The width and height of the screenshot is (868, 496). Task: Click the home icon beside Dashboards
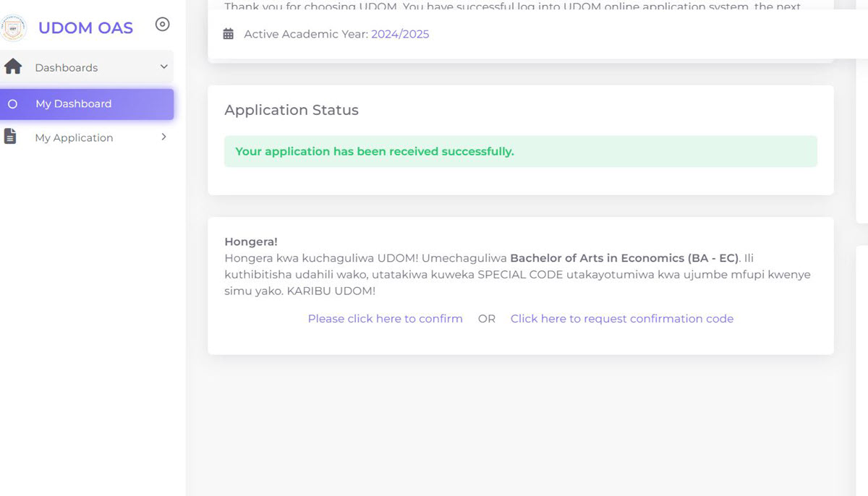(x=13, y=67)
